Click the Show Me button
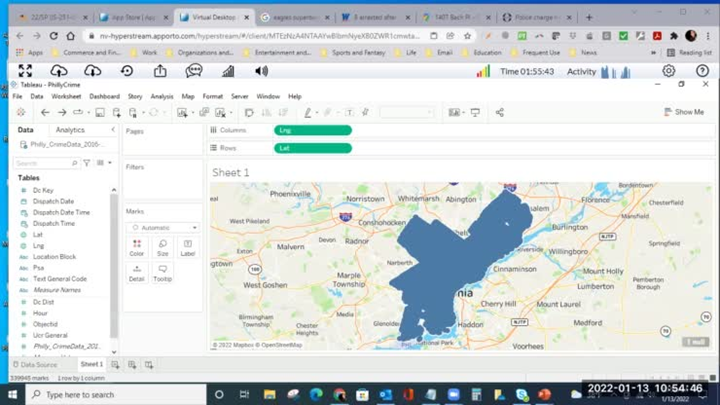This screenshot has width=720, height=405. pyautogui.click(x=682, y=112)
